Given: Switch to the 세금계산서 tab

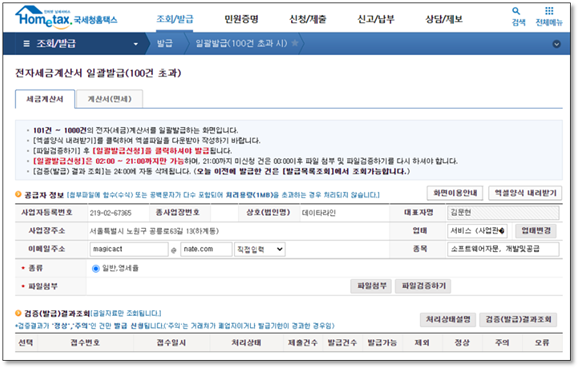Looking at the screenshot, I should pyautogui.click(x=45, y=99).
